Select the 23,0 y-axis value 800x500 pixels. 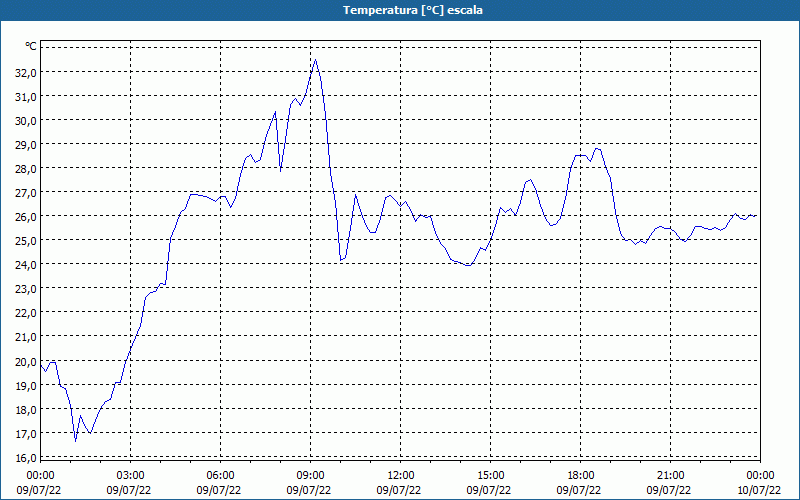point(26,289)
